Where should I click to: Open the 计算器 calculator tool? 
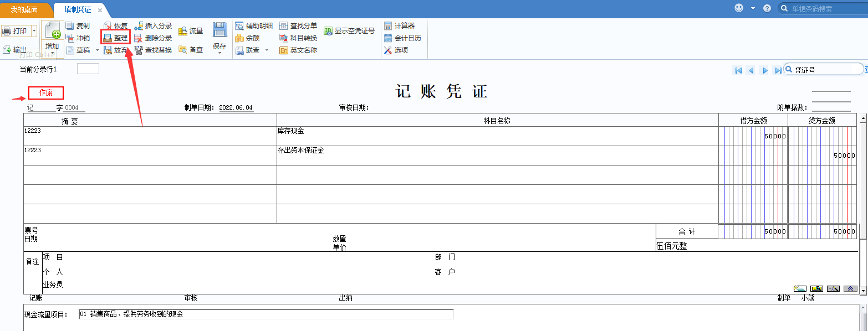tap(388, 26)
